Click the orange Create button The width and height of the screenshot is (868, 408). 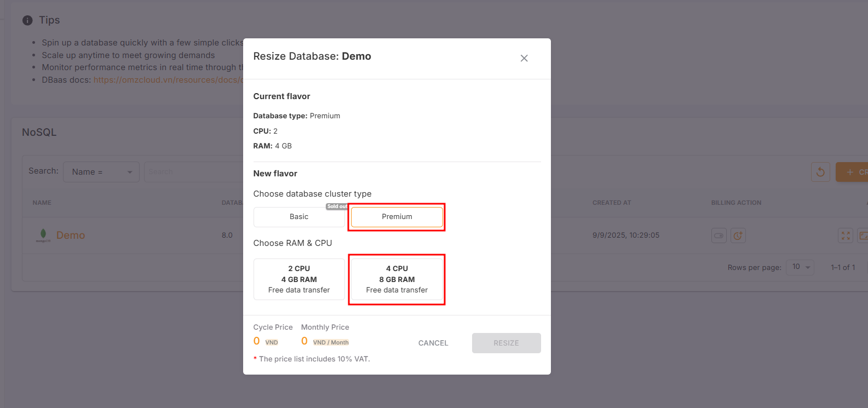[x=852, y=172]
